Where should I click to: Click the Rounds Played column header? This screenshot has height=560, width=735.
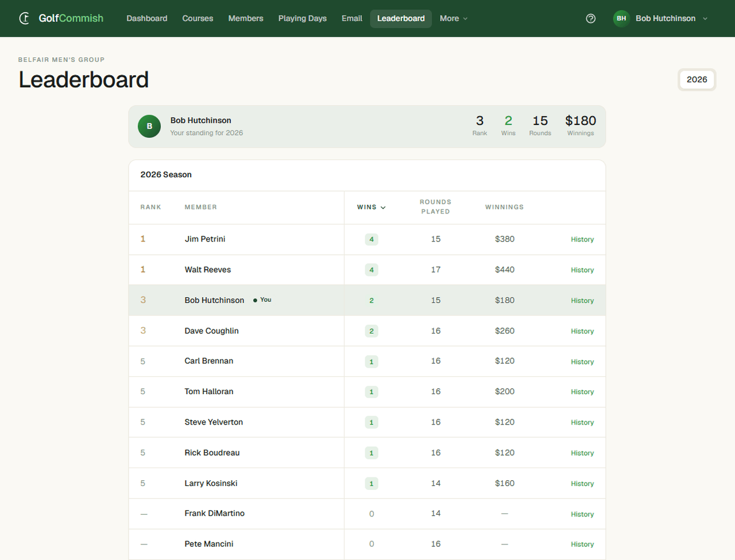click(x=435, y=207)
